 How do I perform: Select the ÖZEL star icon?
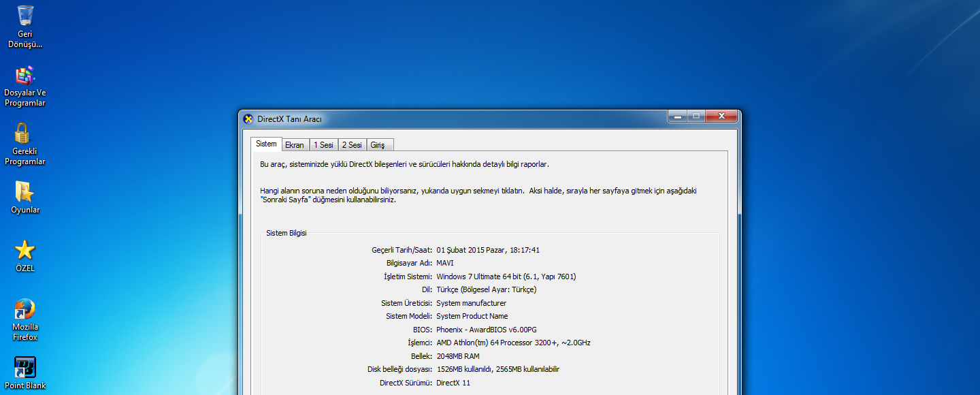(24, 250)
